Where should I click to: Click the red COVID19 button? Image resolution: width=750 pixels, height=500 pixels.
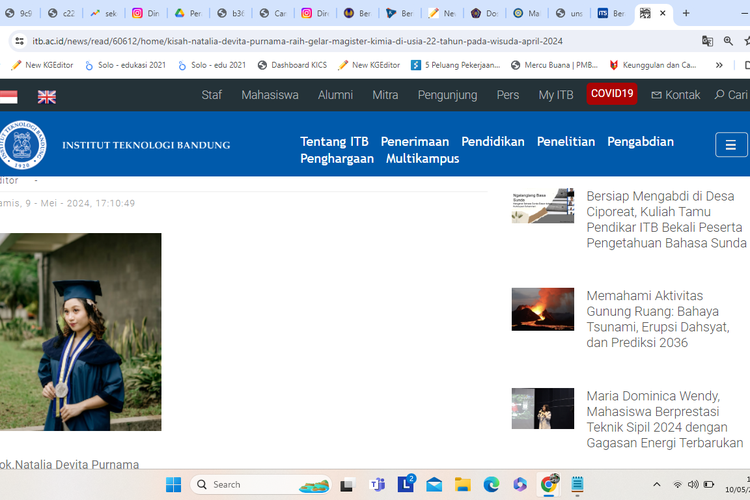coord(612,94)
